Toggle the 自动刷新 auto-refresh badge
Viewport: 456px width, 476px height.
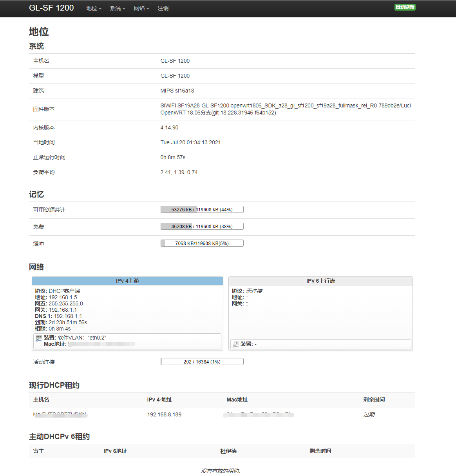405,7
